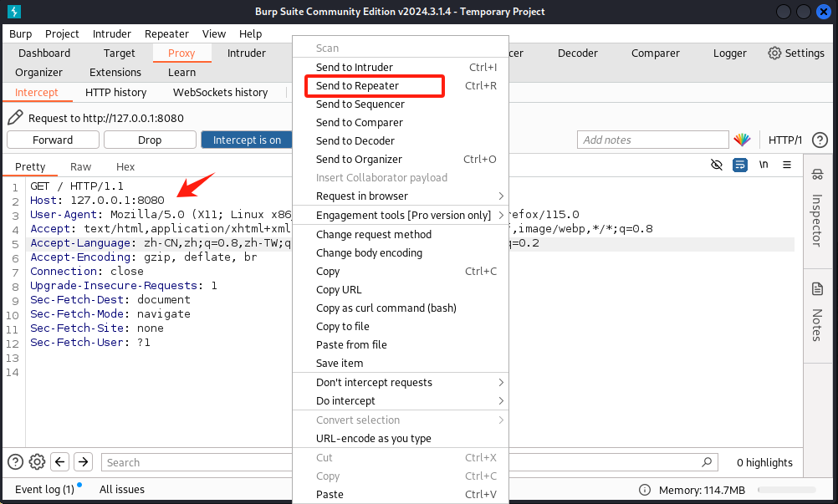Switch to HTTP history tab
The image size is (838, 504).
tap(116, 93)
